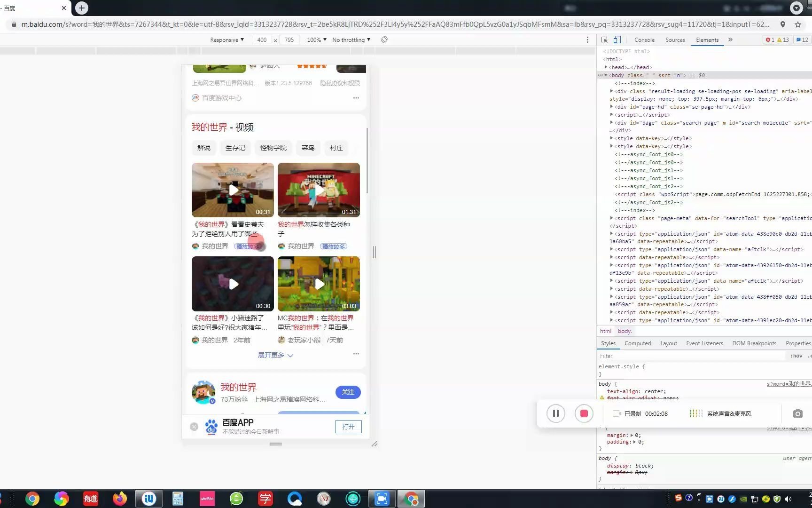
Task: Select the 生存记 video filter tag
Action: tap(235, 148)
